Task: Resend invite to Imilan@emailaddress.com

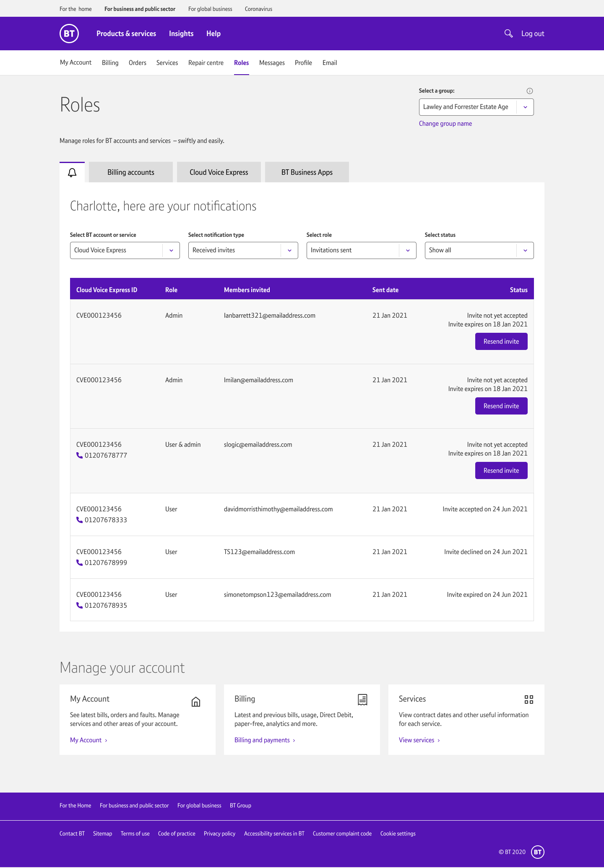Action: (501, 406)
